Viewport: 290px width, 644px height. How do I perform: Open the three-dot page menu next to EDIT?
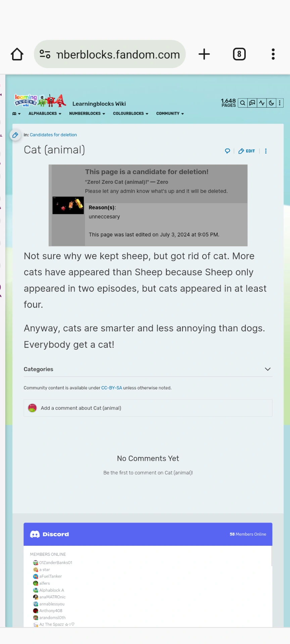coord(265,151)
